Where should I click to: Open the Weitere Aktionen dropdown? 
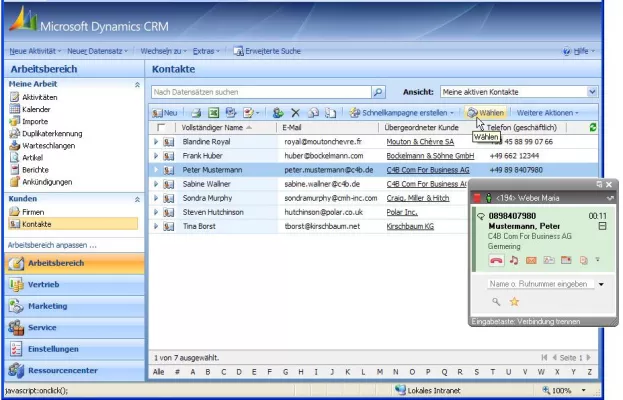547,113
